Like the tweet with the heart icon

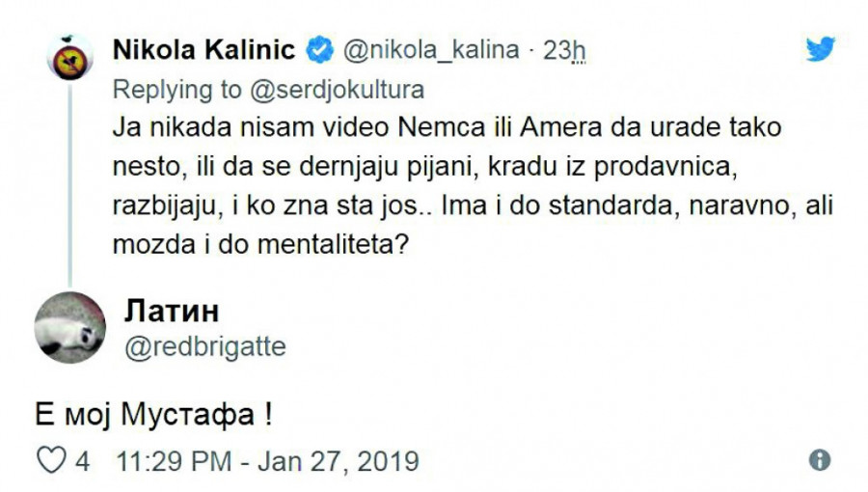pos(49,461)
